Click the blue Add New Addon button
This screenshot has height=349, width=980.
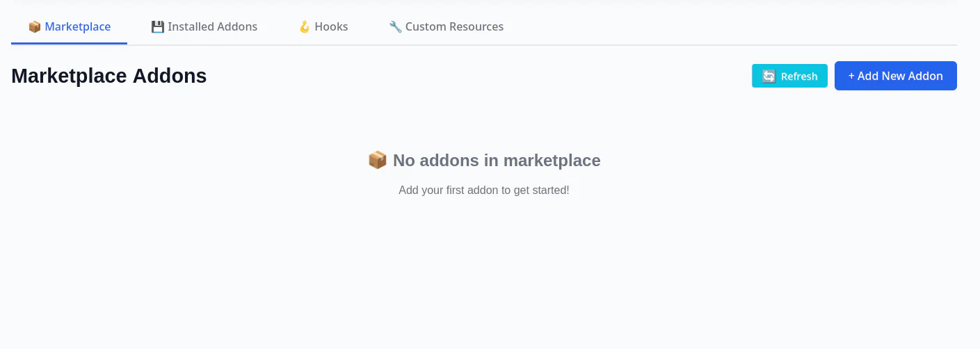click(895, 76)
